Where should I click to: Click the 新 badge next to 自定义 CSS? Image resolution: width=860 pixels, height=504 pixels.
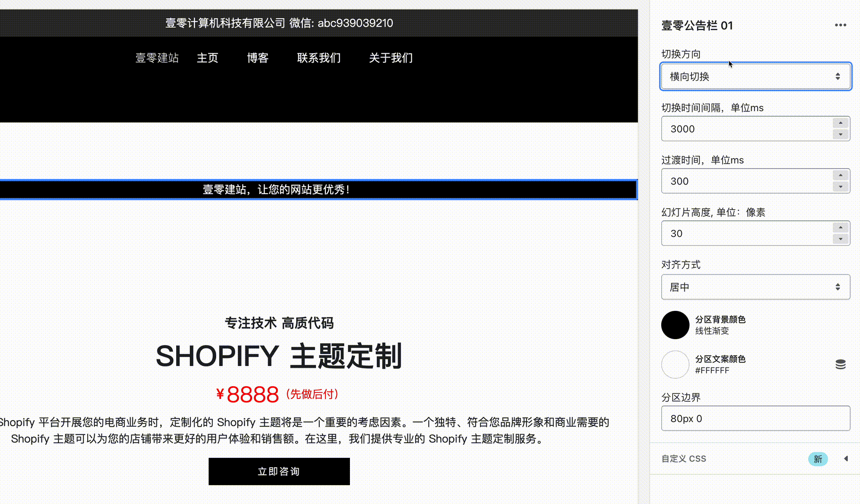point(818,458)
